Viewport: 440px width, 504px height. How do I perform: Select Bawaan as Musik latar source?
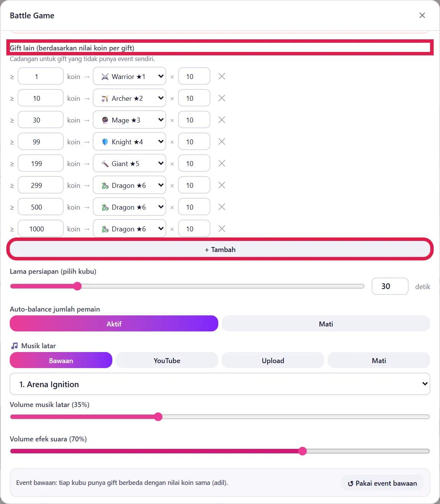click(x=61, y=360)
